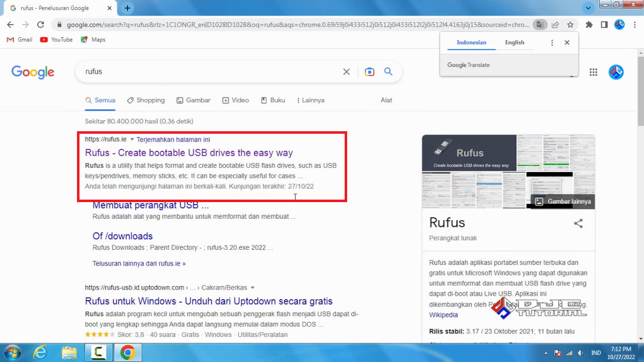
Task: Open Rufus untuk Windows Uptodown result
Action: click(x=209, y=301)
